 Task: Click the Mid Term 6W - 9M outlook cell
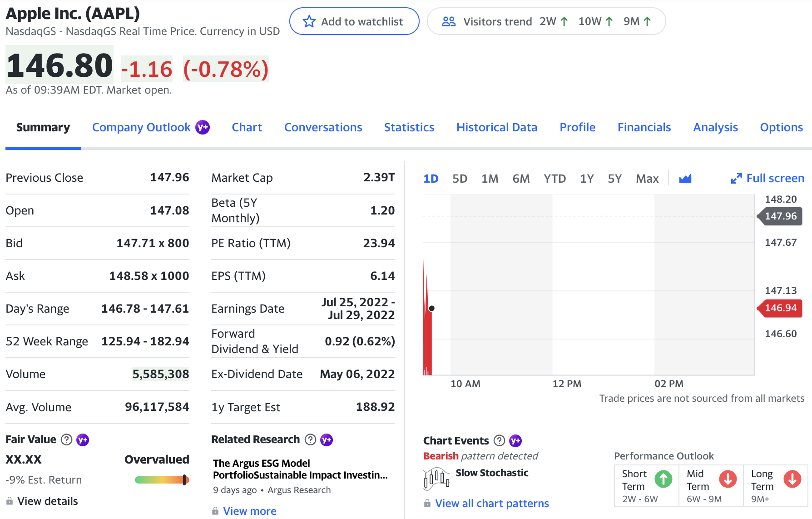[x=711, y=486]
